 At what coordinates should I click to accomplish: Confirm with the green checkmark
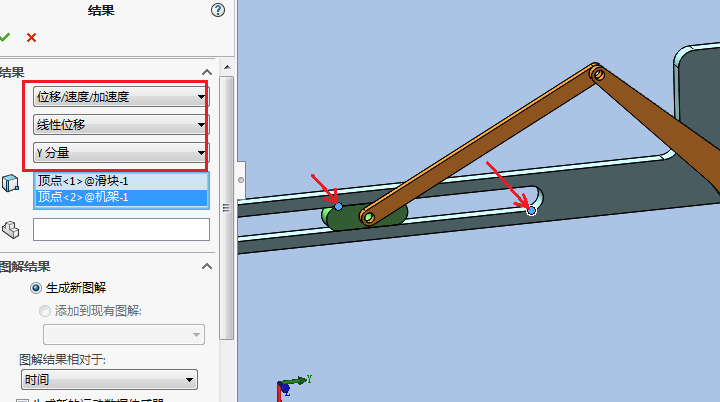(x=5, y=37)
